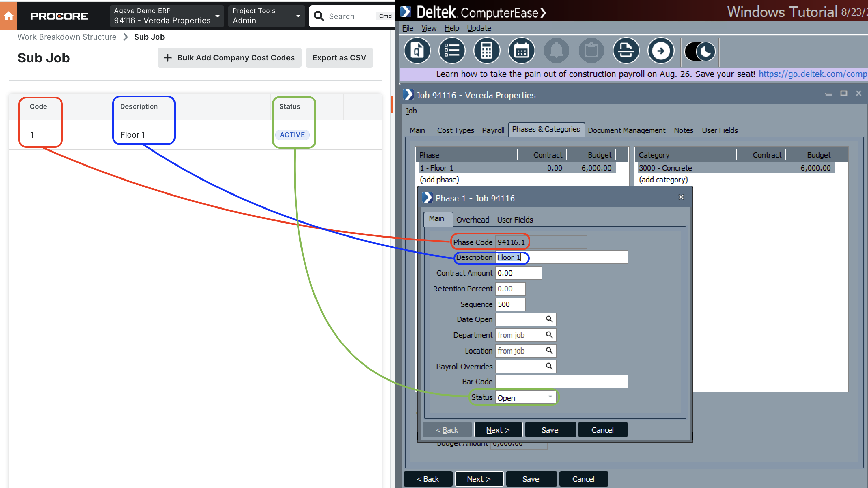Close the Phase 1 - Job 94116 dialog

[681, 197]
